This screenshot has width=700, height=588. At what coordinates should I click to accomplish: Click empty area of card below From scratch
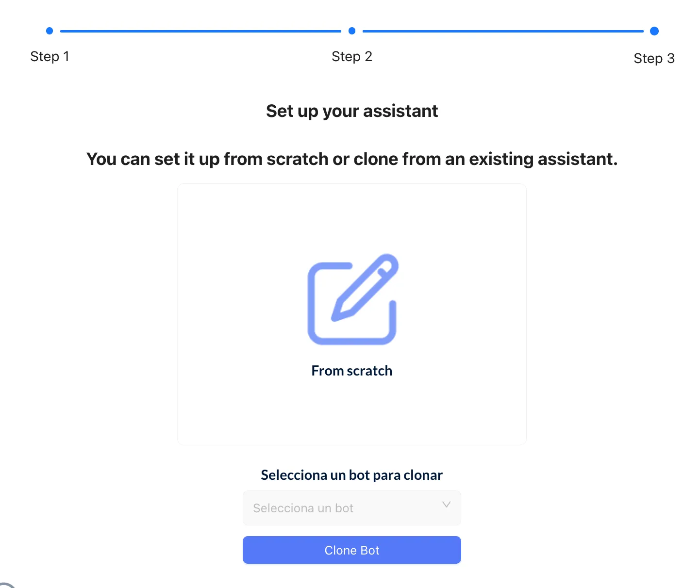(x=352, y=412)
